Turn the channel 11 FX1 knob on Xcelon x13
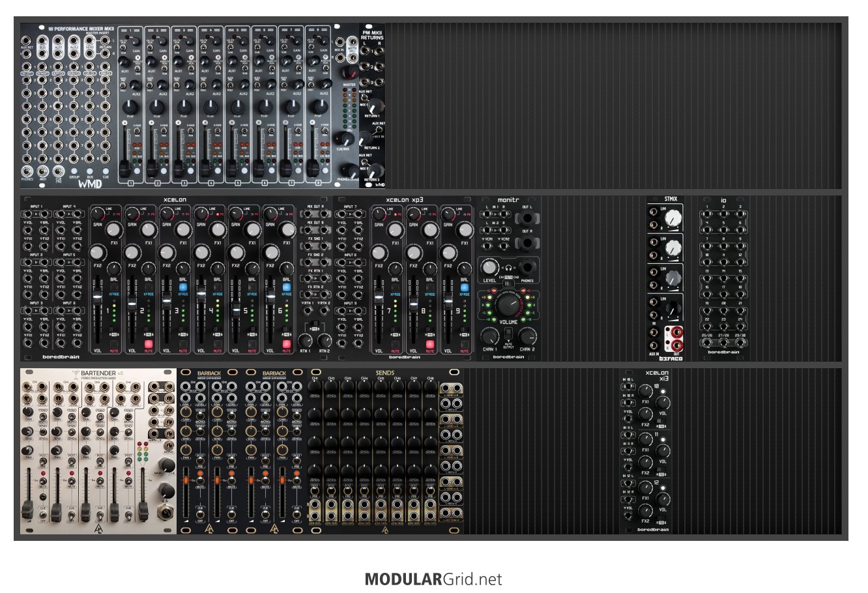This screenshot has width=868, height=593. tap(646, 439)
